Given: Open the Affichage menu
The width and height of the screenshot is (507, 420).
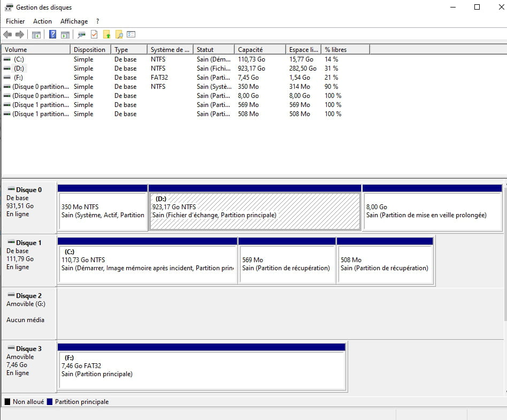Looking at the screenshot, I should [74, 21].
